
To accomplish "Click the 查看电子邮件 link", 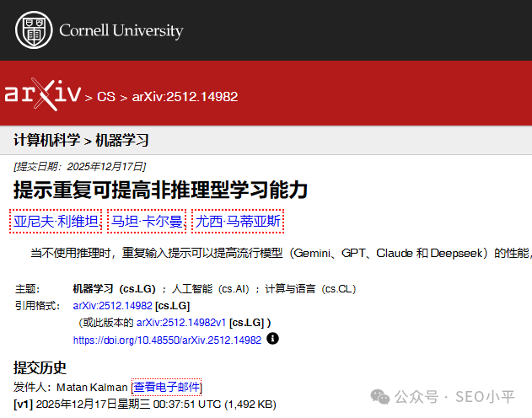I will click(167, 387).
